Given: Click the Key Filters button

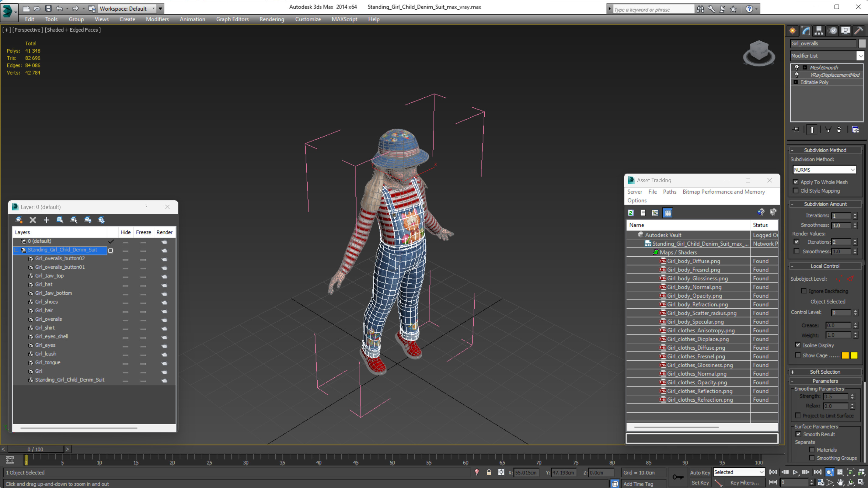Looking at the screenshot, I should coord(744,483).
